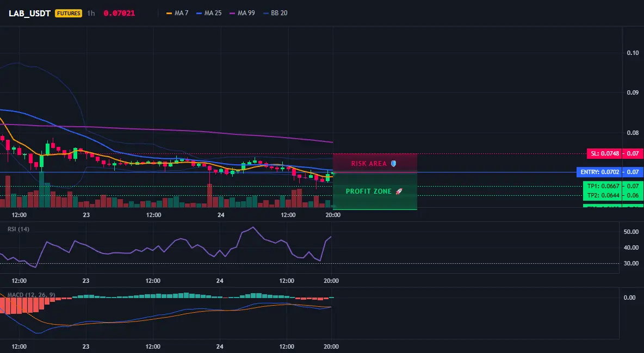644x353 pixels.
Task: Click the 0.09 price axis value
Action: click(633, 92)
